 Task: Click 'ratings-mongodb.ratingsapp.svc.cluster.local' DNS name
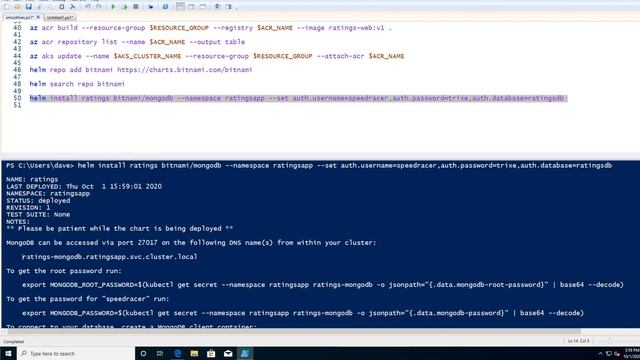coord(109,257)
